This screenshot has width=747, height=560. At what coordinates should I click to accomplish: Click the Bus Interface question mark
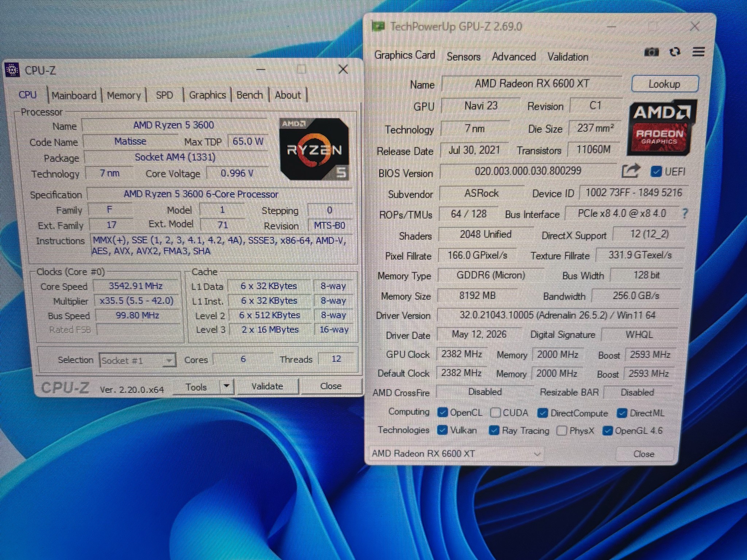pos(685,213)
